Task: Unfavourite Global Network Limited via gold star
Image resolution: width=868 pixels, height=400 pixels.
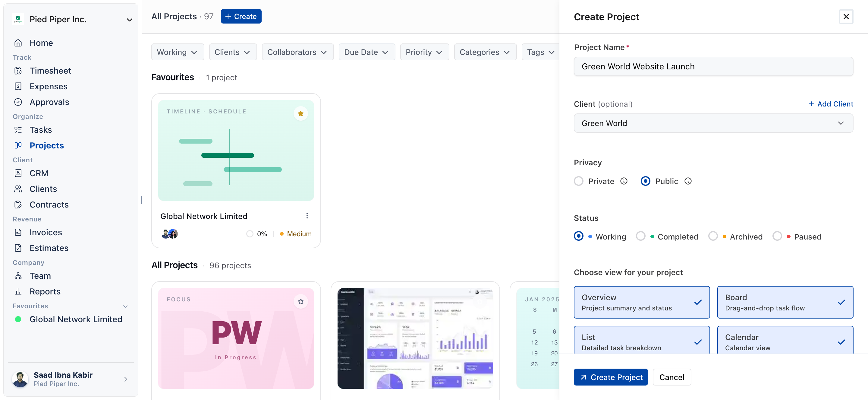Action: click(x=300, y=113)
